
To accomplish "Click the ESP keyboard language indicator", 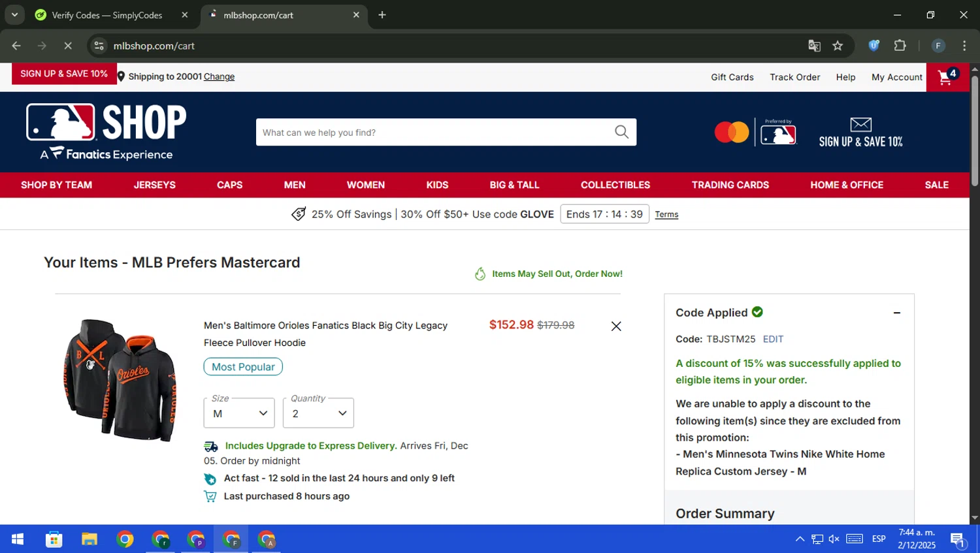I will 879,539.
